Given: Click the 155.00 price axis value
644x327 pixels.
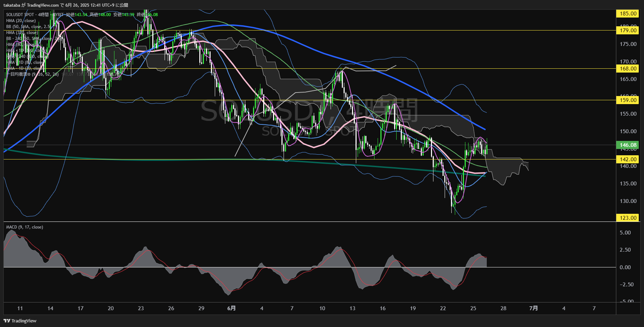Looking at the screenshot, I should click(628, 114).
